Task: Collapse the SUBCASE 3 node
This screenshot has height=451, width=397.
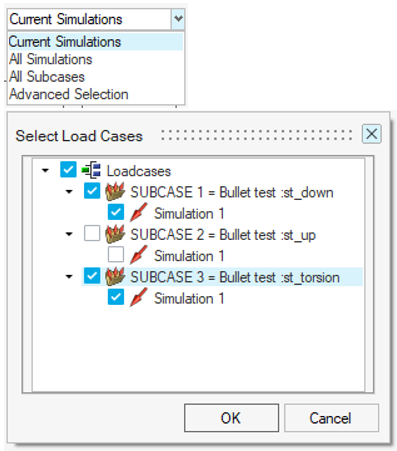Action: coord(69,276)
